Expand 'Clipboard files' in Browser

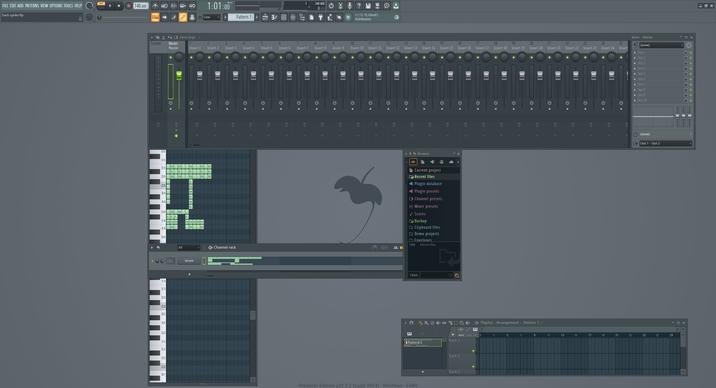pos(426,227)
